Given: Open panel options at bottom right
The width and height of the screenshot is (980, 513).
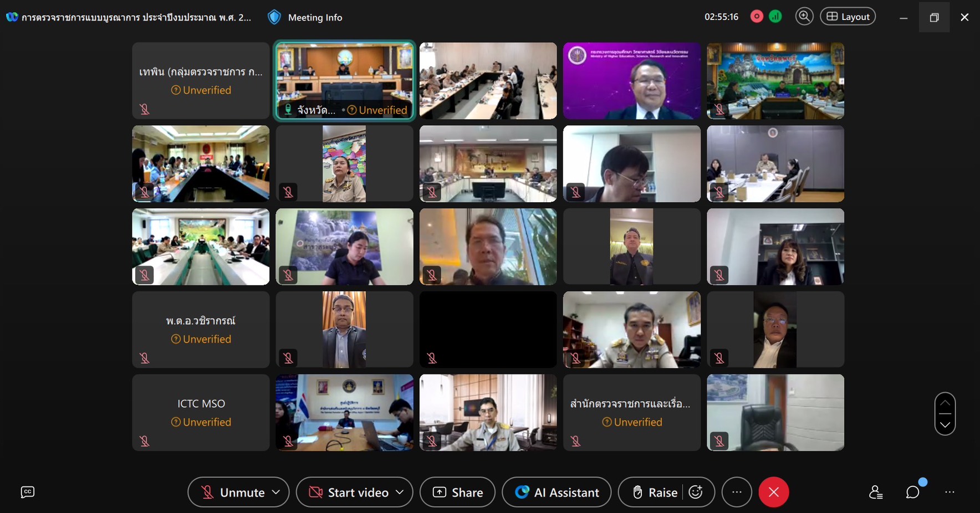Looking at the screenshot, I should (x=950, y=492).
